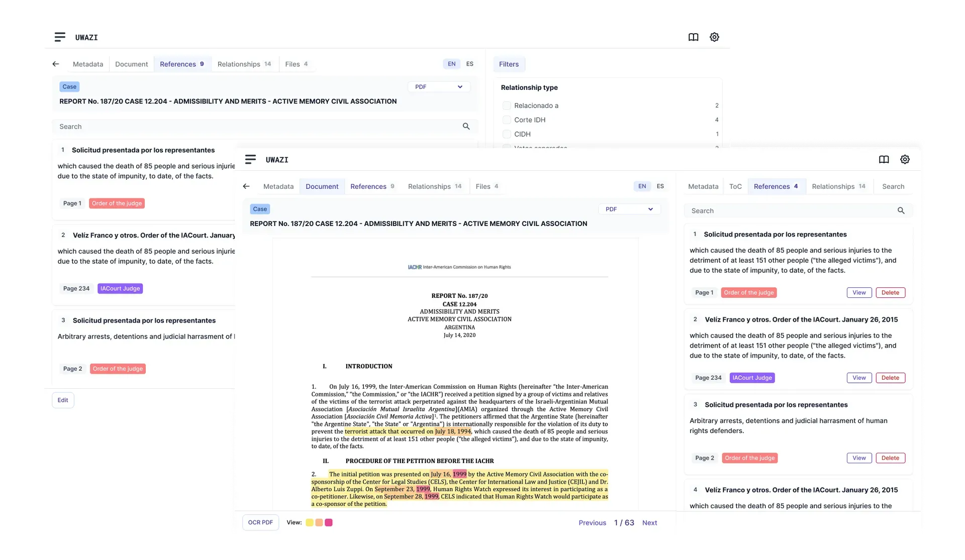Open the hamburger menu in the back window
965x560 pixels.
click(x=60, y=37)
